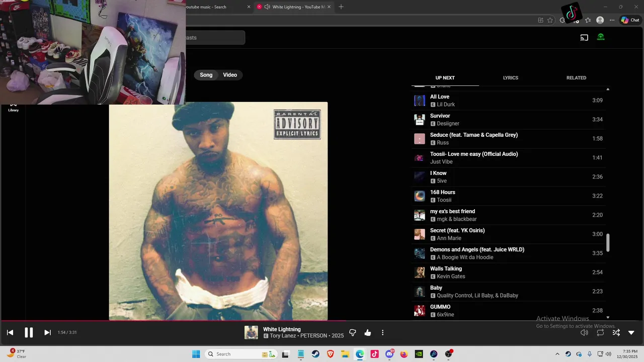The height and width of the screenshot is (362, 644).
Task: Skip to the next track
Action: point(47,332)
